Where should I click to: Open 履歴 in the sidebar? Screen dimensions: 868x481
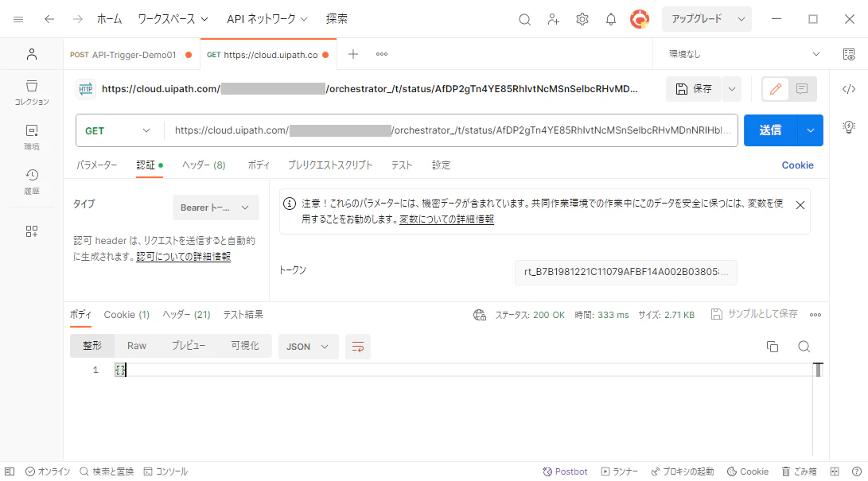pyautogui.click(x=32, y=182)
